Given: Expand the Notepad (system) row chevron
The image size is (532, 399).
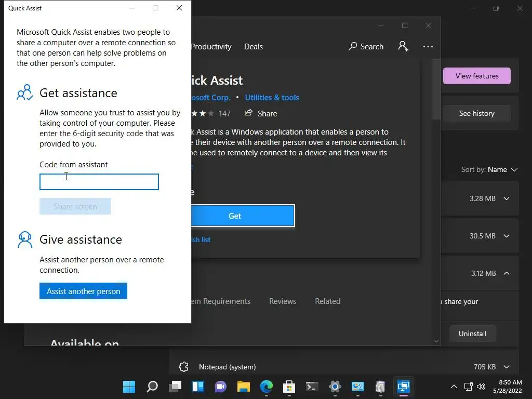Looking at the screenshot, I should coord(507,367).
